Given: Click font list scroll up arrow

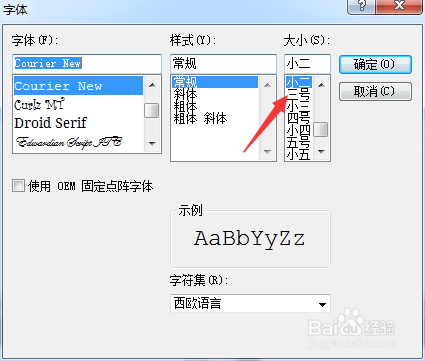Looking at the screenshot, I should click(152, 85).
